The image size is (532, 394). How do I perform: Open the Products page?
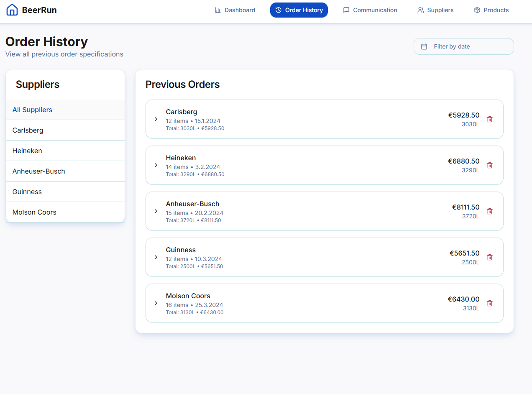click(x=491, y=10)
